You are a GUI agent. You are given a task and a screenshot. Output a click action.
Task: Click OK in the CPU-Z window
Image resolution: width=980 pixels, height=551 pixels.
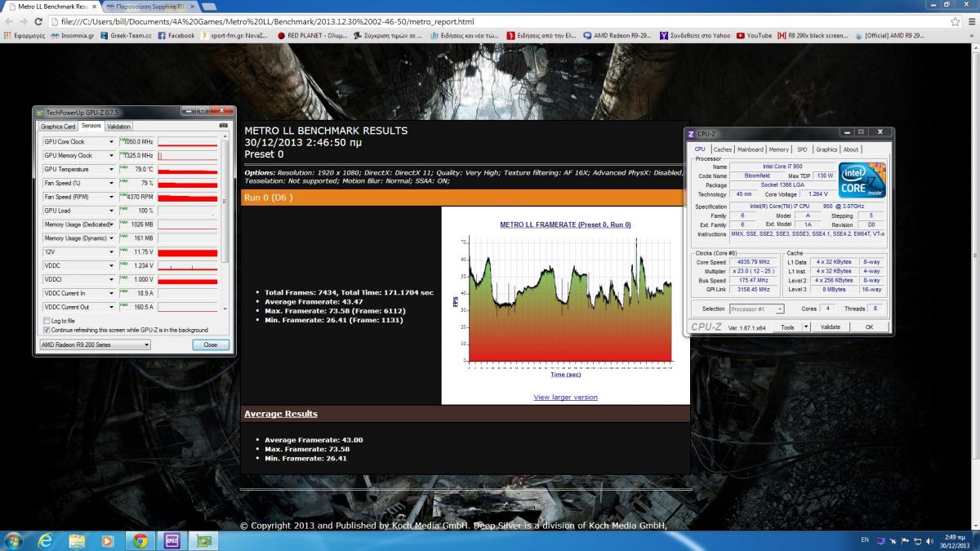(x=869, y=327)
